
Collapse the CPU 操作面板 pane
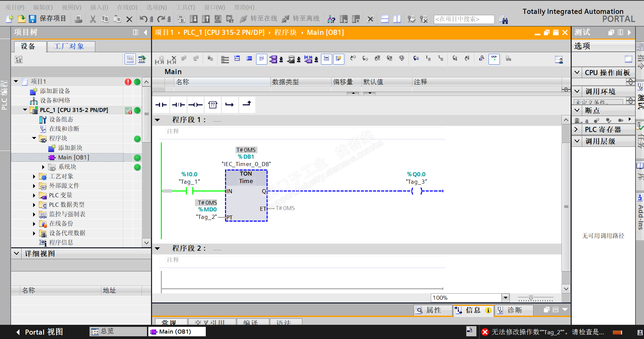coord(577,72)
